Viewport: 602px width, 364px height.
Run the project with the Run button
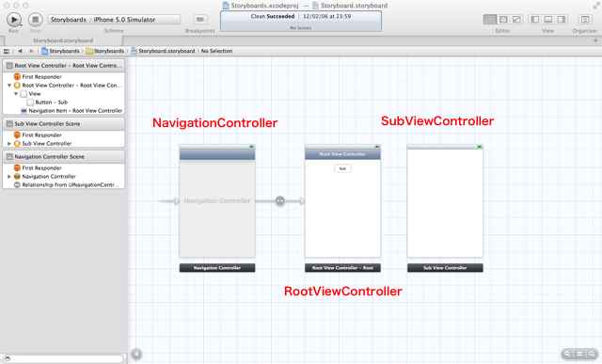[14, 19]
